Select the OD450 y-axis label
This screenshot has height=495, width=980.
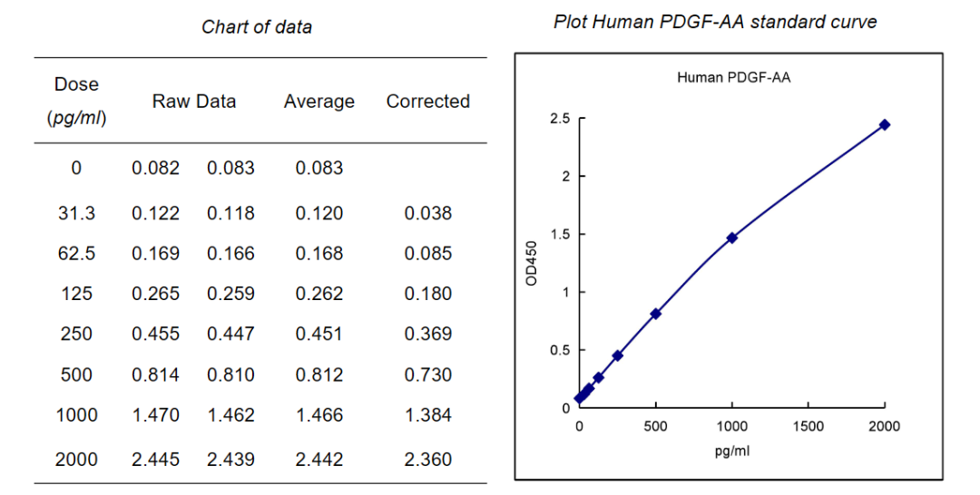533,263
